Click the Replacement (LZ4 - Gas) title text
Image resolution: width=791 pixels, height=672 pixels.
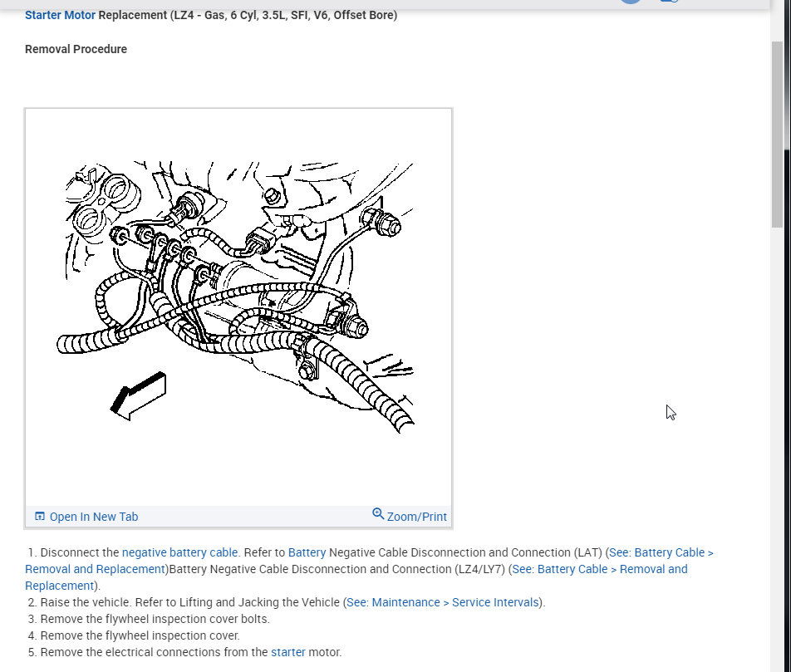[248, 15]
